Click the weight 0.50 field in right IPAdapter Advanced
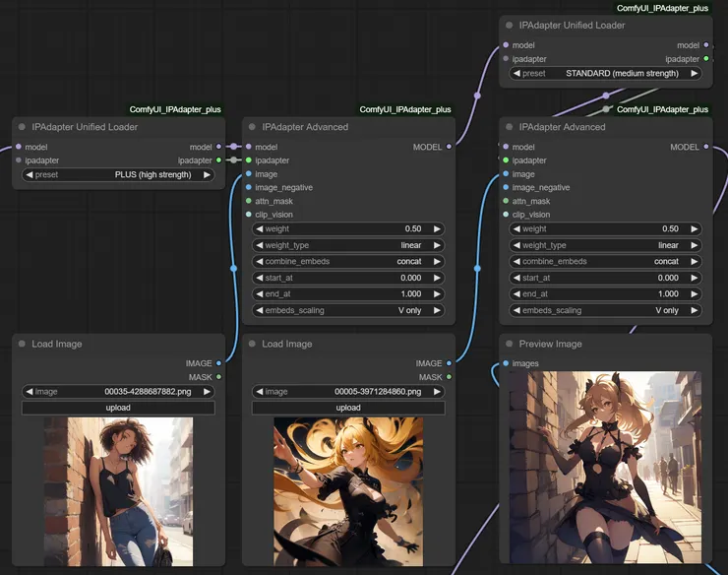Screen dimensions: 728x575 pyautogui.click(x=606, y=228)
